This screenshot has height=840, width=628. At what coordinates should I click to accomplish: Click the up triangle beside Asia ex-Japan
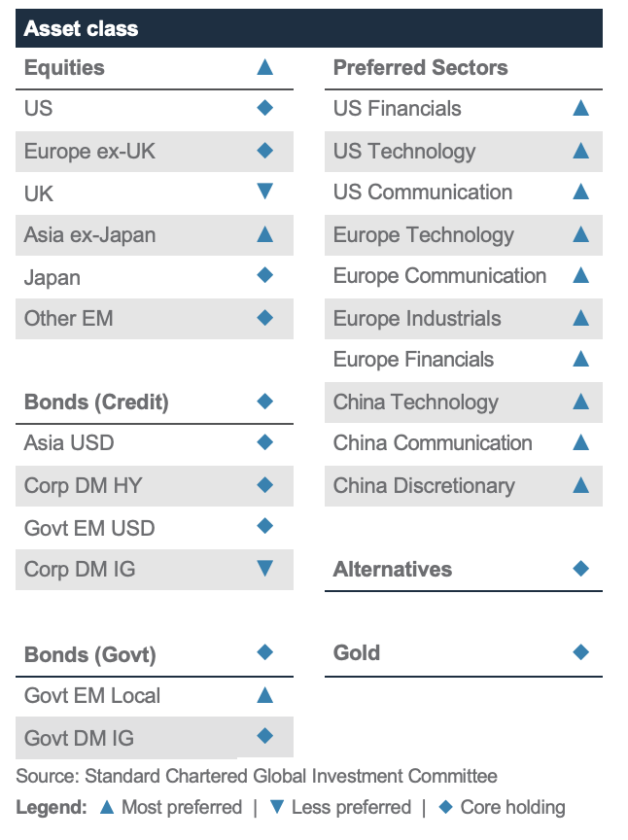pyautogui.click(x=264, y=234)
